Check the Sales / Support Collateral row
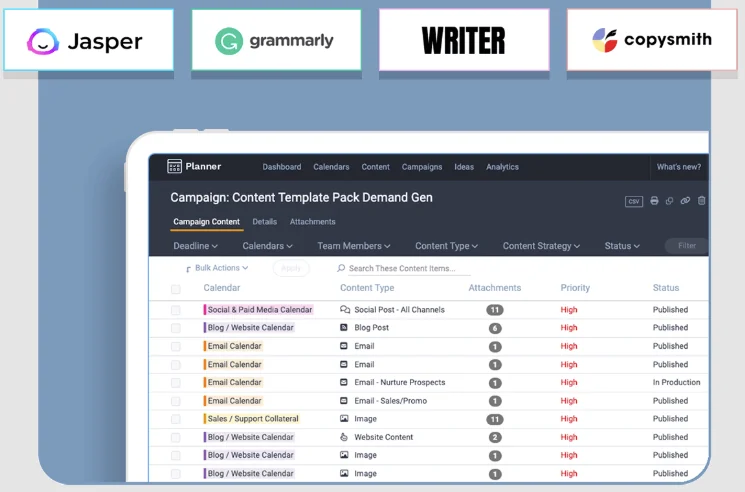Image resolution: width=745 pixels, height=492 pixels. pyautogui.click(x=176, y=419)
